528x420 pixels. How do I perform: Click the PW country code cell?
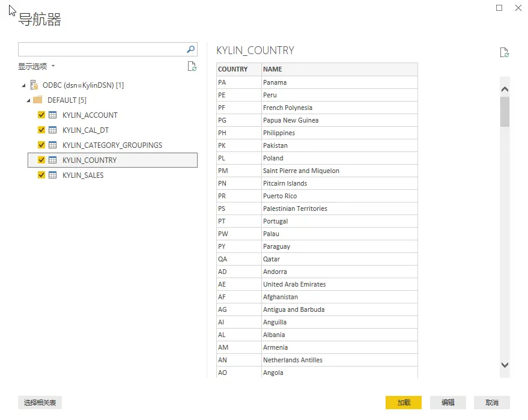[238, 234]
